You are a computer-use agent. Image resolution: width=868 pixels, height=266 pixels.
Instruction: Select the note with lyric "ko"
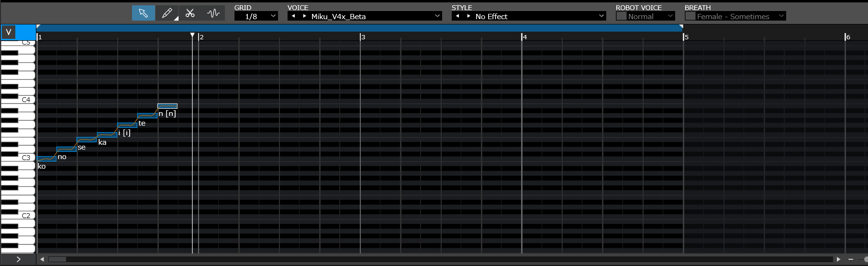(46, 159)
